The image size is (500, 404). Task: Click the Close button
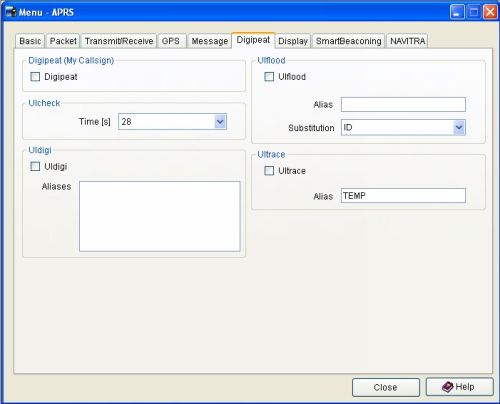pyautogui.click(x=386, y=387)
